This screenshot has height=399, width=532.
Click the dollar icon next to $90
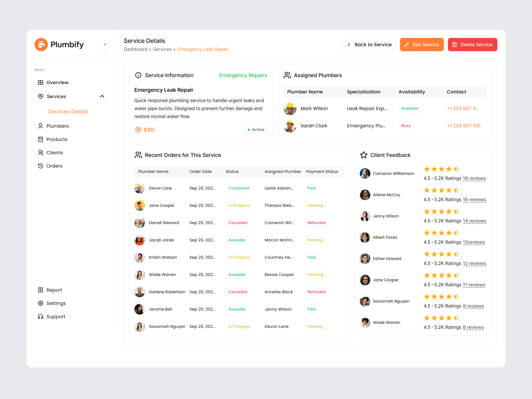[138, 130]
